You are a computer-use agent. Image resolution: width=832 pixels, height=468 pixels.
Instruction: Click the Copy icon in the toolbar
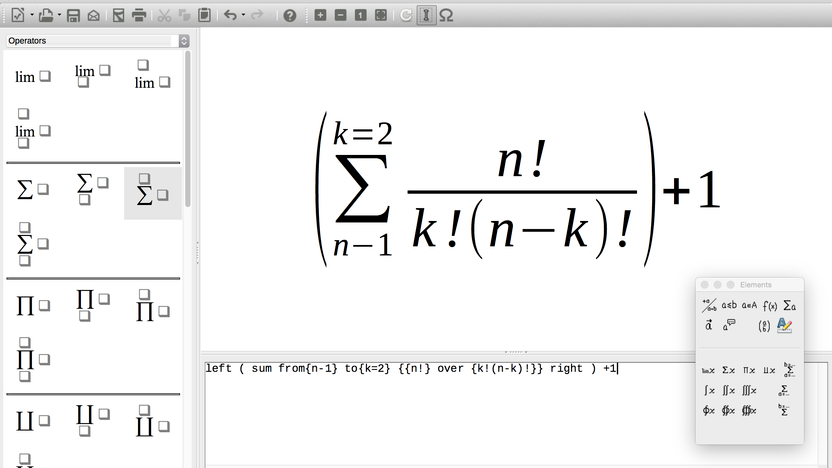[x=184, y=15]
